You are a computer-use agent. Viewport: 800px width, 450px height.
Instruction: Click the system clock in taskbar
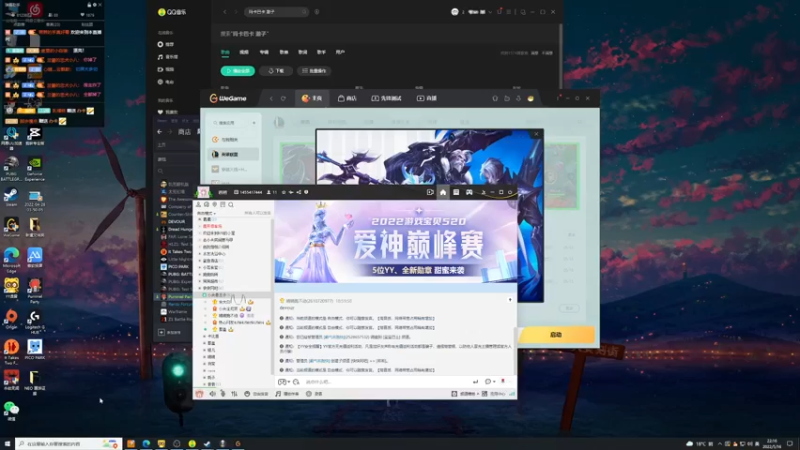point(772,444)
